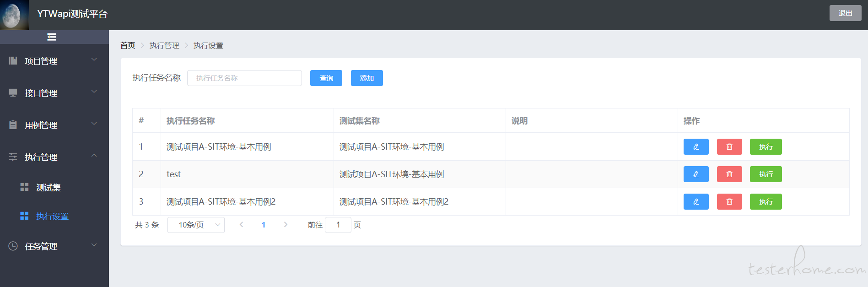Expand the 项目管理 menu chevron

[x=94, y=60]
